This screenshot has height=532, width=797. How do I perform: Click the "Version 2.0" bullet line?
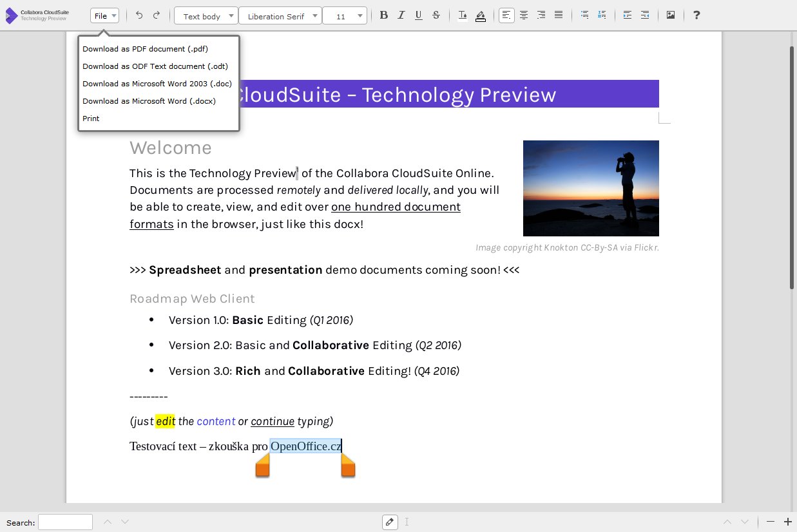(315, 345)
